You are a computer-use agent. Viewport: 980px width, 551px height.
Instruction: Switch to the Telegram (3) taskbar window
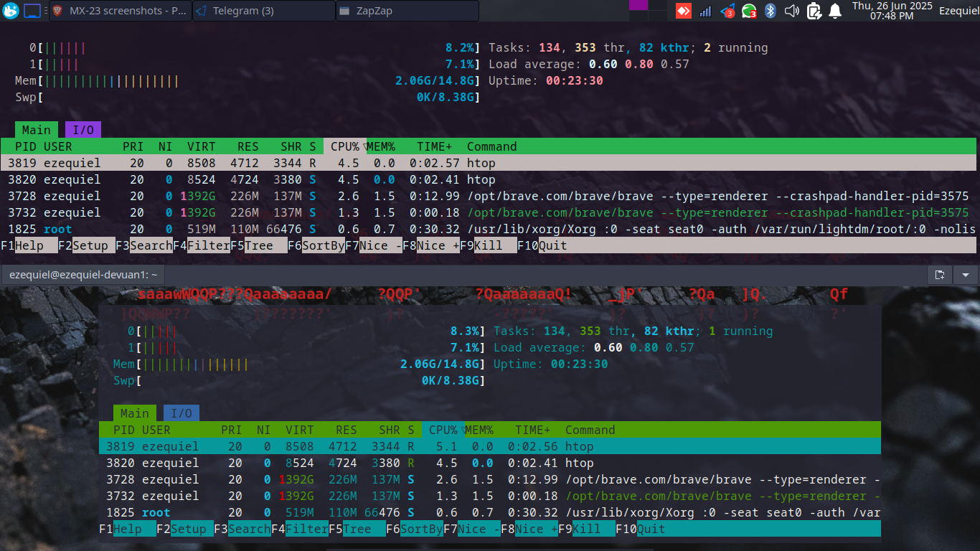pyautogui.click(x=264, y=11)
